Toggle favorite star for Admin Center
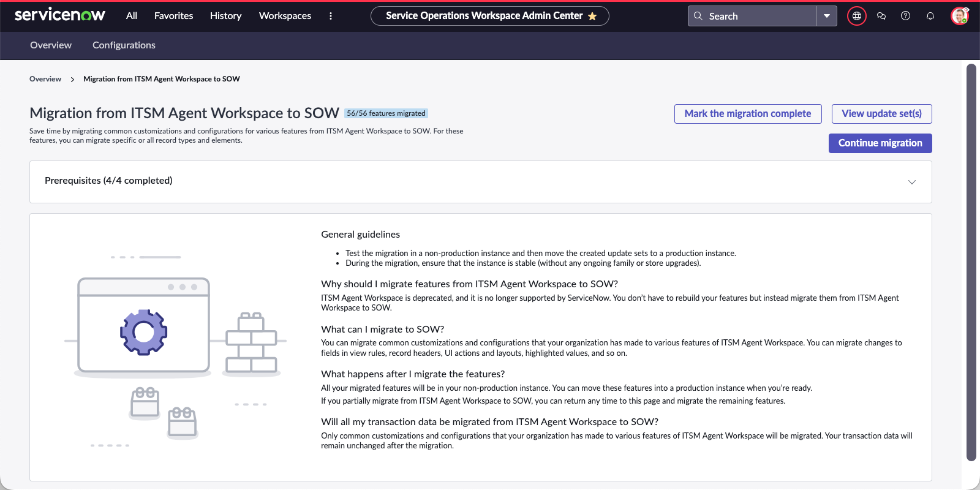The width and height of the screenshot is (980, 490). coord(592,17)
